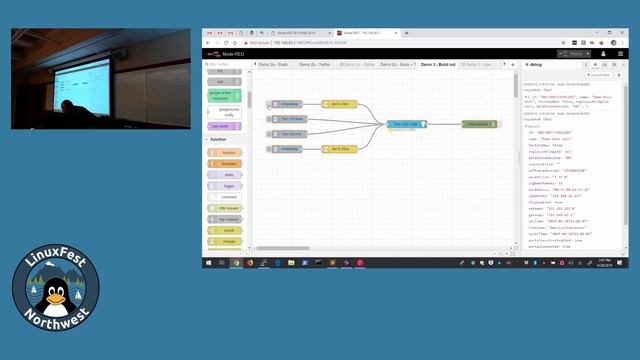
Task: Go back in browser history
Action: click(x=208, y=43)
